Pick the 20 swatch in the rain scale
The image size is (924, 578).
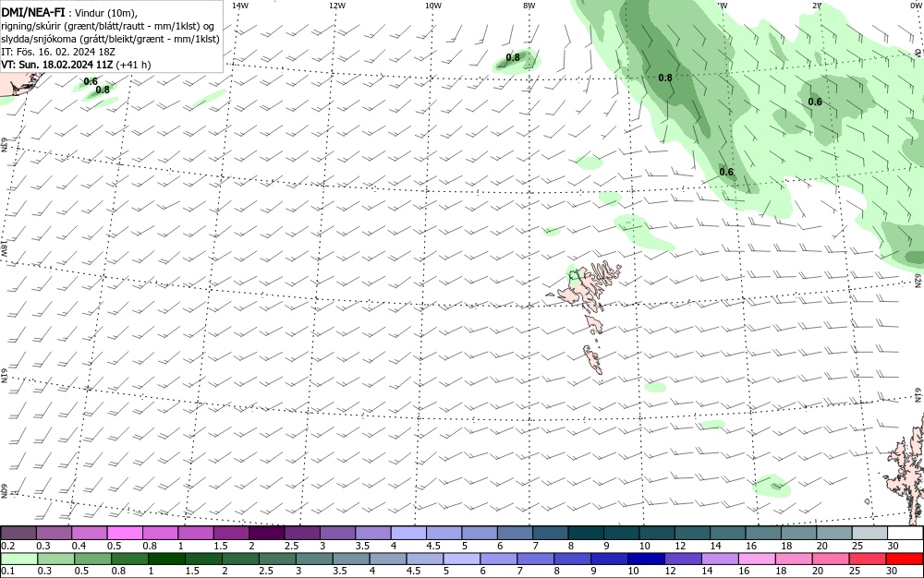pyautogui.click(x=831, y=559)
